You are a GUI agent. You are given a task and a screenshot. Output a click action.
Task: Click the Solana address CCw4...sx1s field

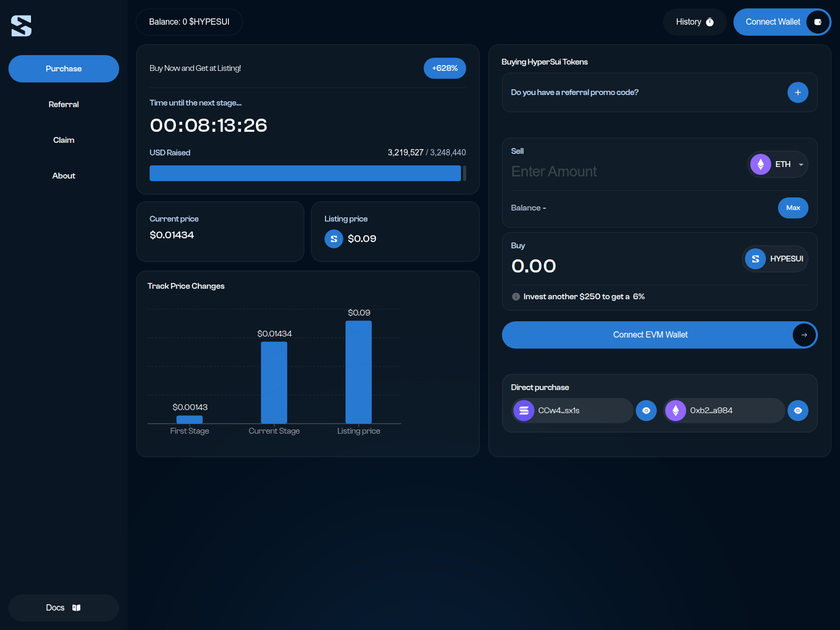click(572, 411)
